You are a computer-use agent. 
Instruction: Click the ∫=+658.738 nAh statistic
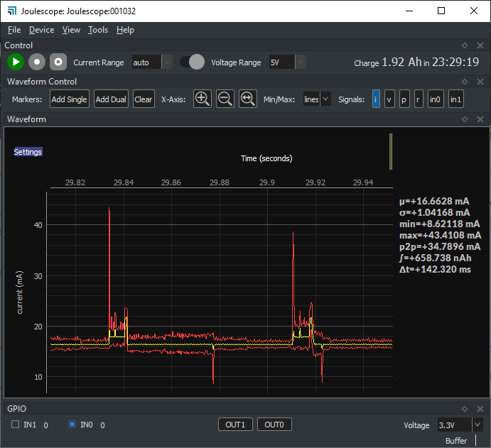(436, 258)
